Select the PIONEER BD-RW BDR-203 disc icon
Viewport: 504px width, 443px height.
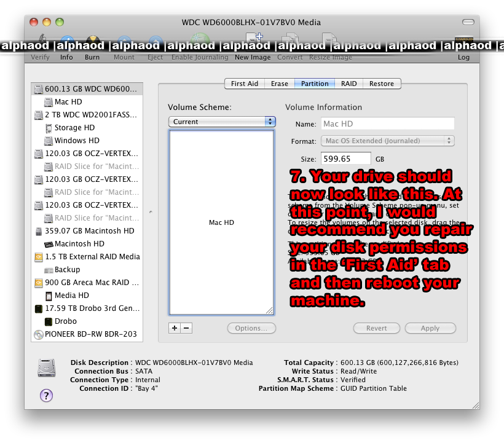pyautogui.click(x=39, y=335)
